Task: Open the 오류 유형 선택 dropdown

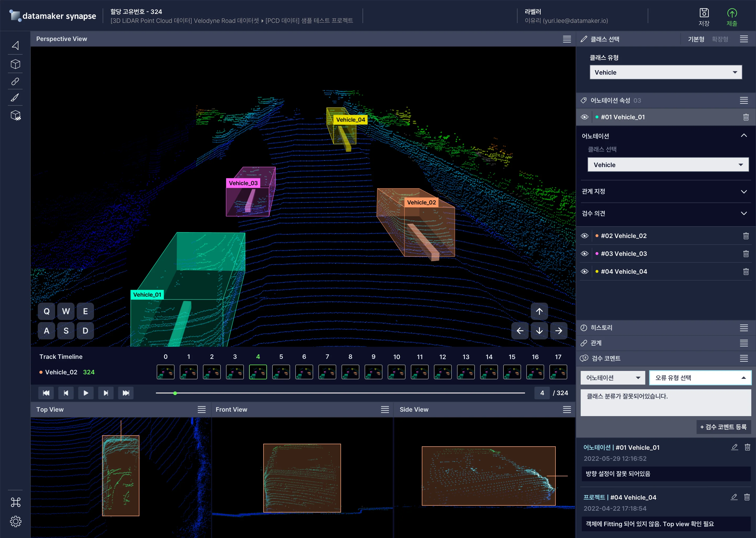Action: pos(700,378)
